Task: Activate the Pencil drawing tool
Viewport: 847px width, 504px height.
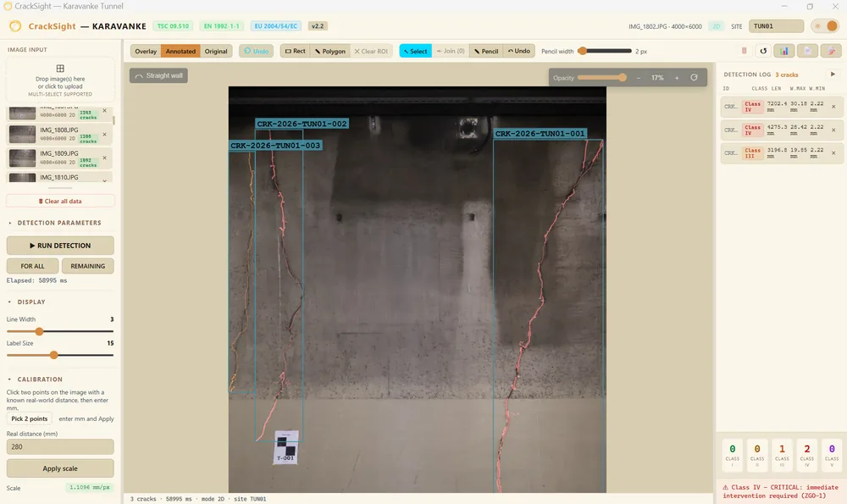Action: [x=486, y=51]
